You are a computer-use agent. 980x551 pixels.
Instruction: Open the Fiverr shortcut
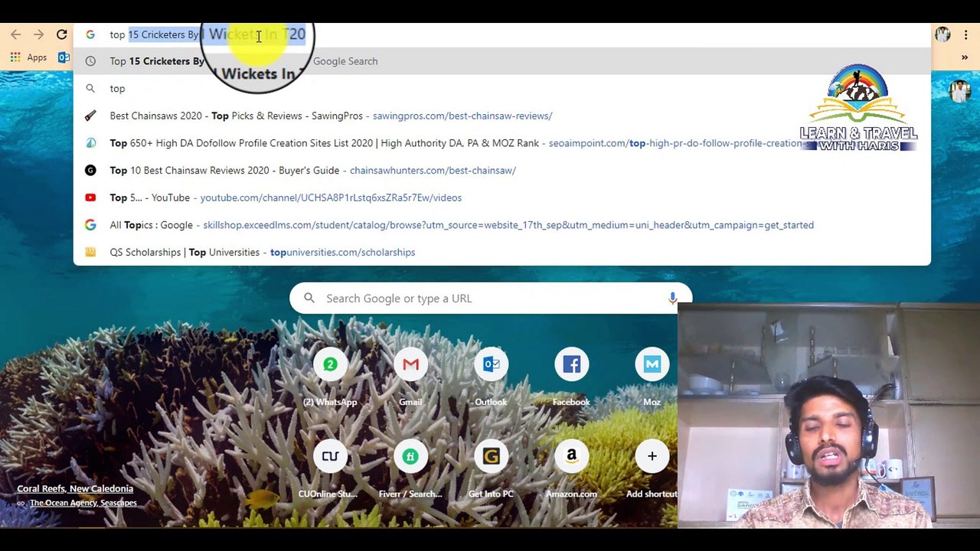click(410, 467)
